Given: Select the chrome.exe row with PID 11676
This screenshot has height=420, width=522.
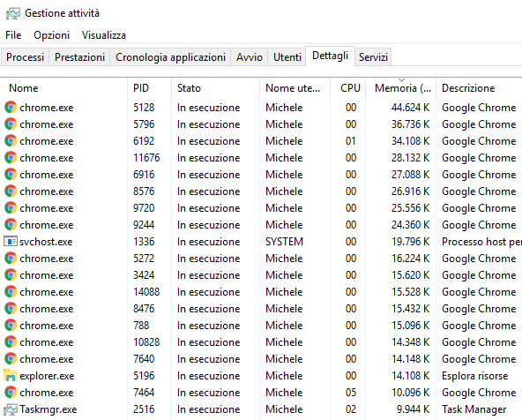Looking at the screenshot, I should click(x=261, y=158).
